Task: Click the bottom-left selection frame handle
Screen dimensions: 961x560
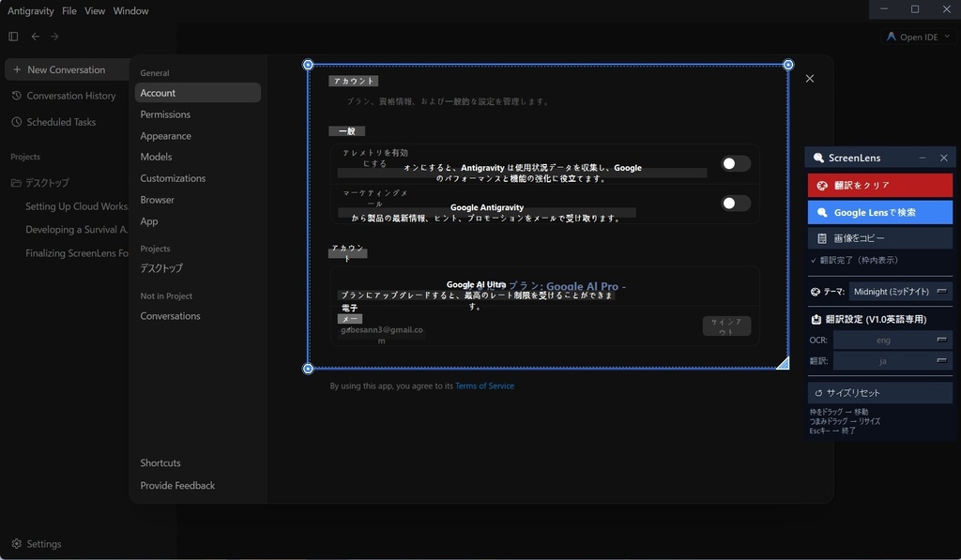Action: pos(308,369)
